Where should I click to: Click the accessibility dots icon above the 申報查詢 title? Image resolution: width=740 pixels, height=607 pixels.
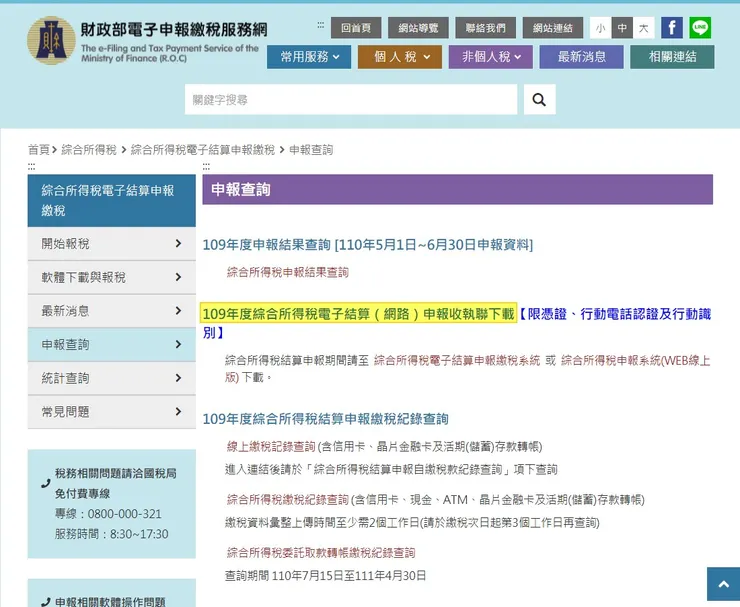[x=206, y=167]
